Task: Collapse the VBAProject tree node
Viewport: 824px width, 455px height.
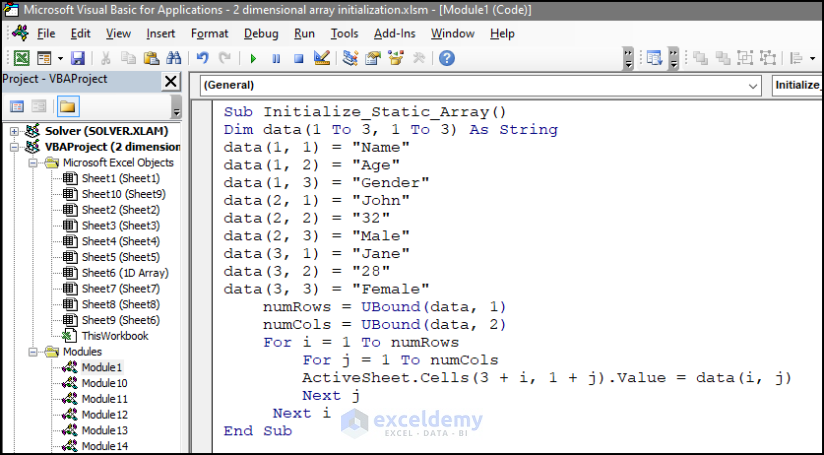Action: 15,147
